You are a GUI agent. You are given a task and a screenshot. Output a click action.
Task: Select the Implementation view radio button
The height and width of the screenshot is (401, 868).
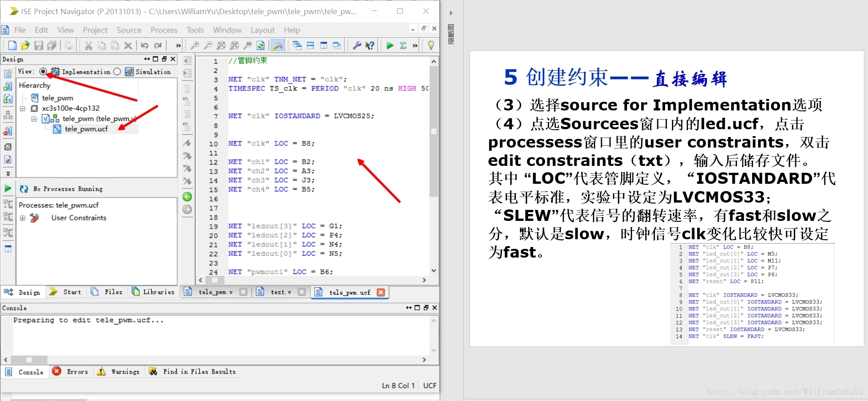coord(43,71)
